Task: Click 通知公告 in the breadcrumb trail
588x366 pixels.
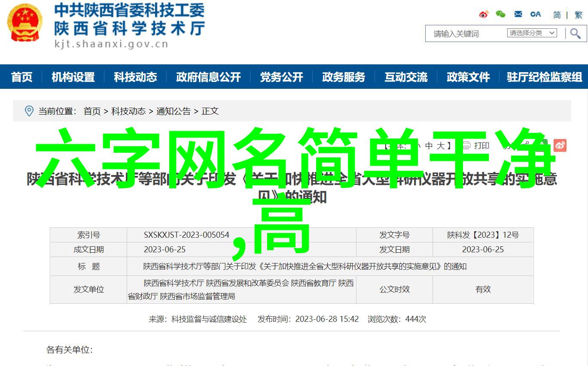Action: coord(174,111)
